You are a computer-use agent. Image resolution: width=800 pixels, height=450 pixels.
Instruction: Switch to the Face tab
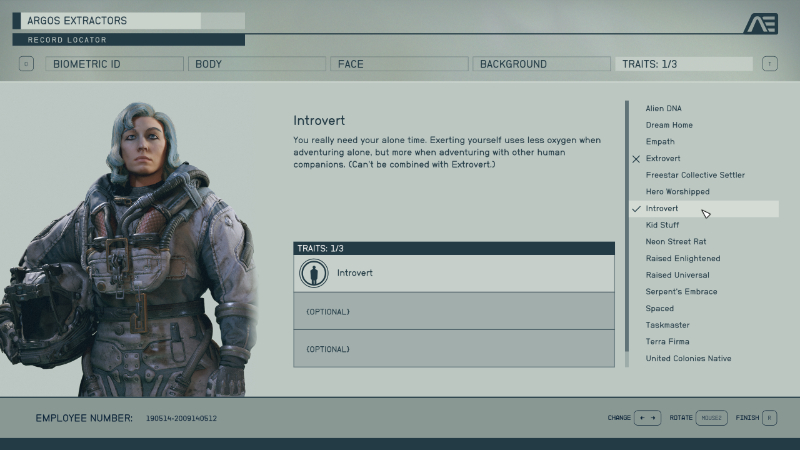(399, 64)
